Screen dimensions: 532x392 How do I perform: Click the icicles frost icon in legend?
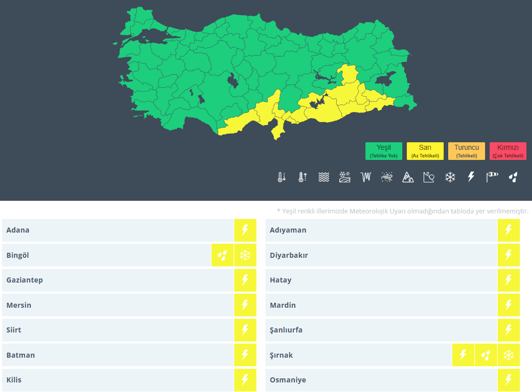pyautogui.click(x=366, y=177)
